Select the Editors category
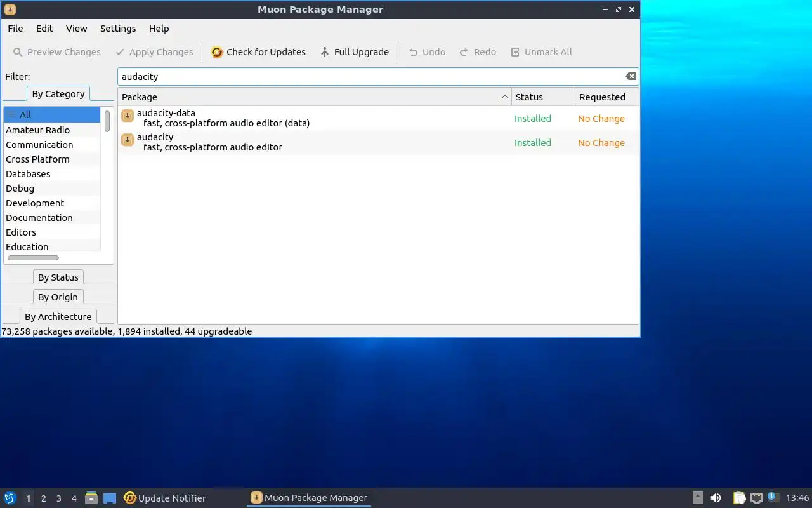812x508 pixels. 52,232
